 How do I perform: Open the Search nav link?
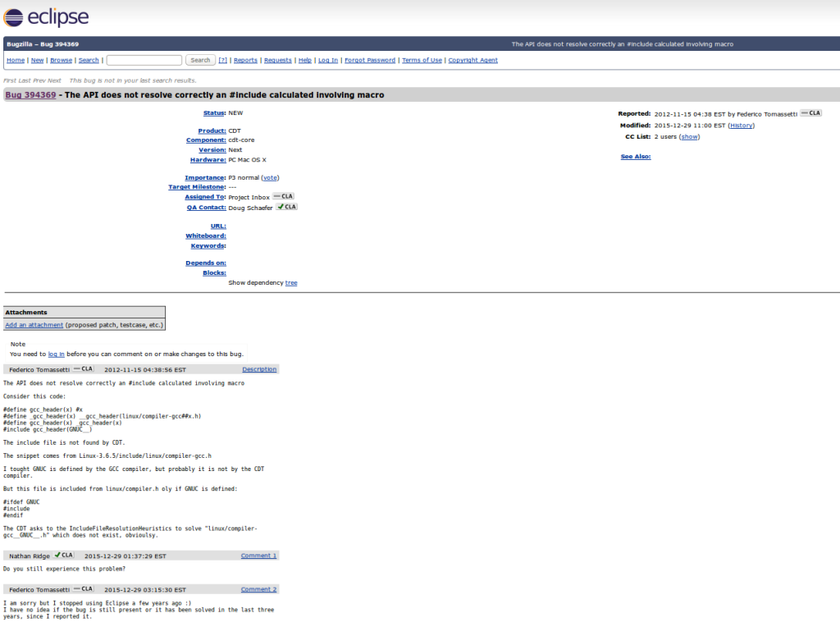89,60
